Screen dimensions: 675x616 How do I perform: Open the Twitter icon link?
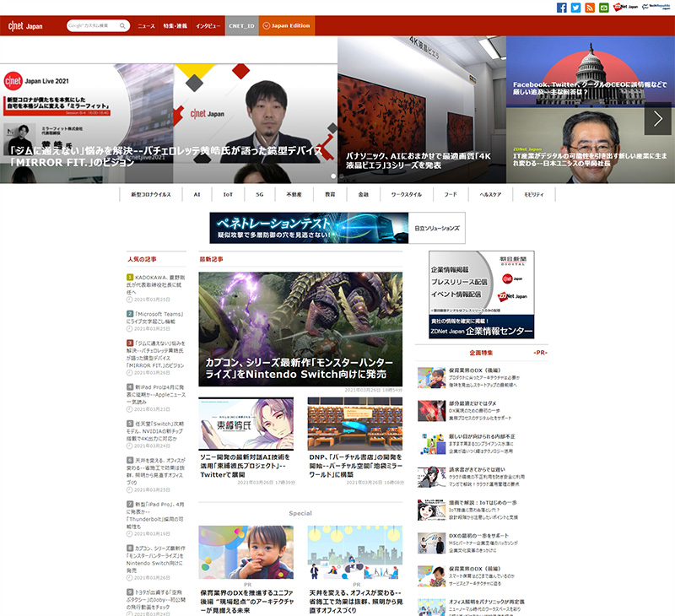(575, 8)
